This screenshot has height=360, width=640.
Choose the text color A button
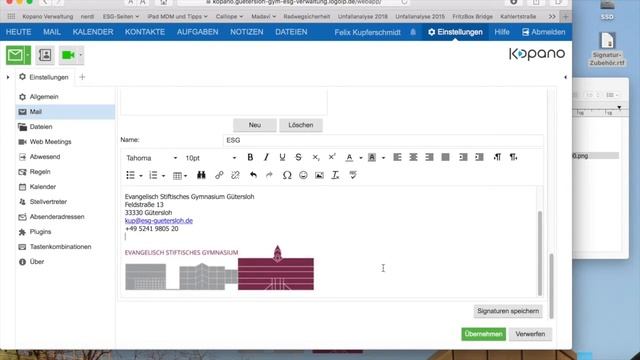349,158
